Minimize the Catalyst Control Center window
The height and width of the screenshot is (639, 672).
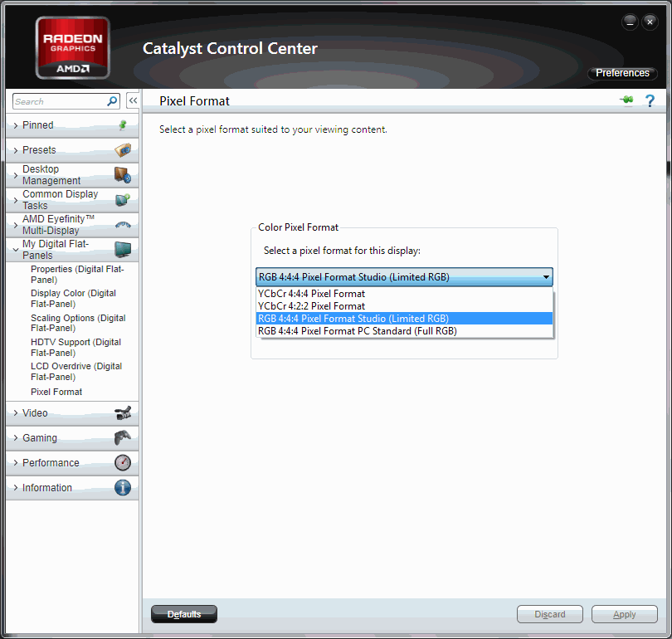coord(630,22)
